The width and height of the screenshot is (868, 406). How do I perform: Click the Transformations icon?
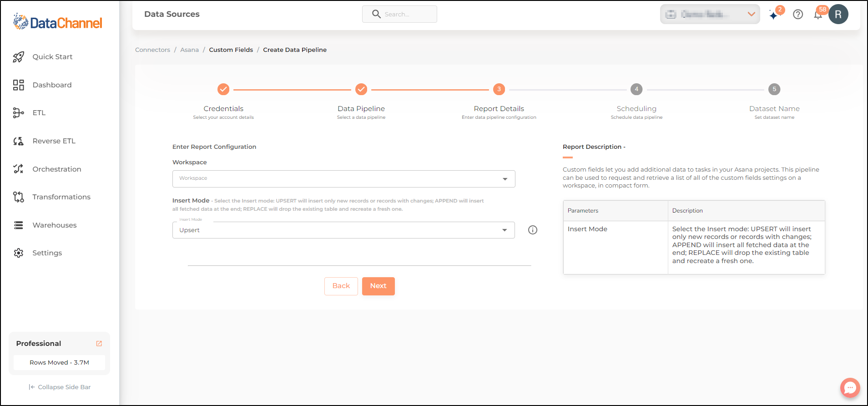pyautogui.click(x=18, y=197)
